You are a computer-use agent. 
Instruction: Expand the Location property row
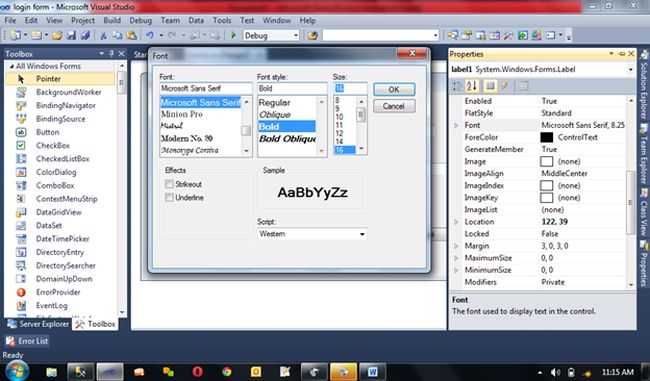tap(456, 222)
